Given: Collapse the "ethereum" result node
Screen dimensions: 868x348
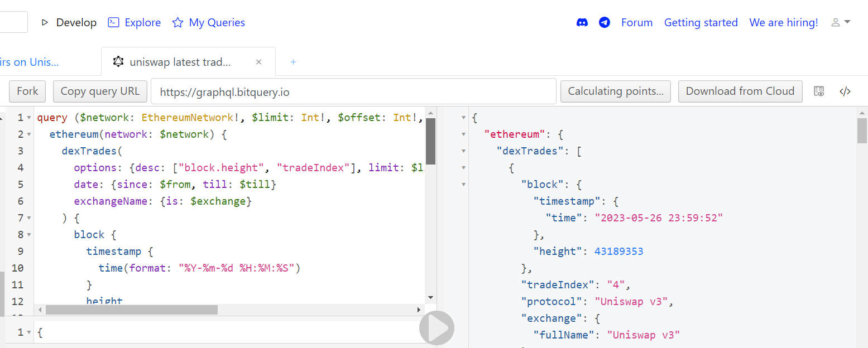Looking at the screenshot, I should point(463,134).
